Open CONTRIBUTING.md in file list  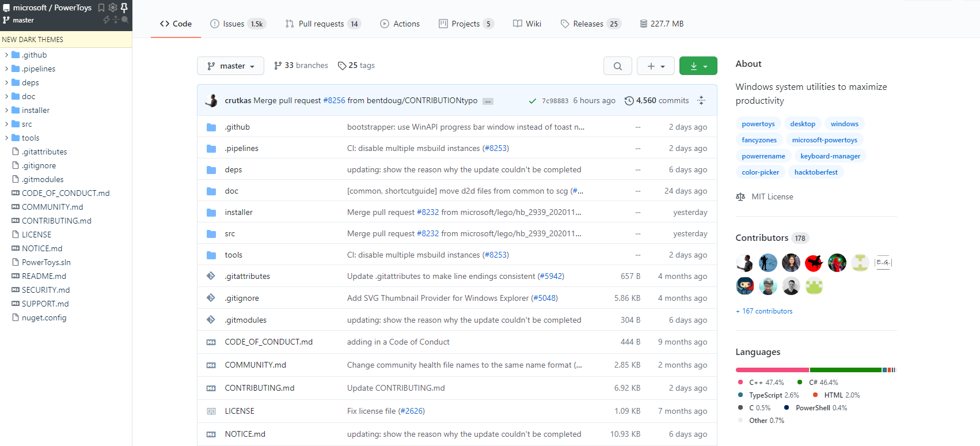260,388
